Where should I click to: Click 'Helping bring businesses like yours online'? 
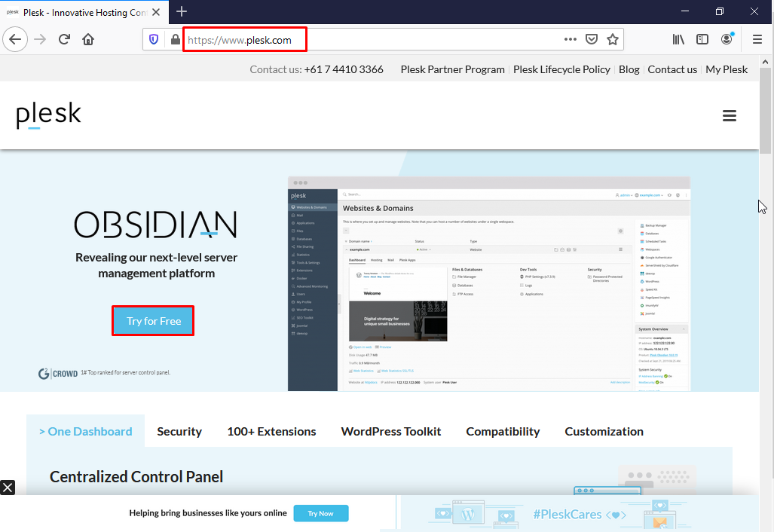[208, 513]
